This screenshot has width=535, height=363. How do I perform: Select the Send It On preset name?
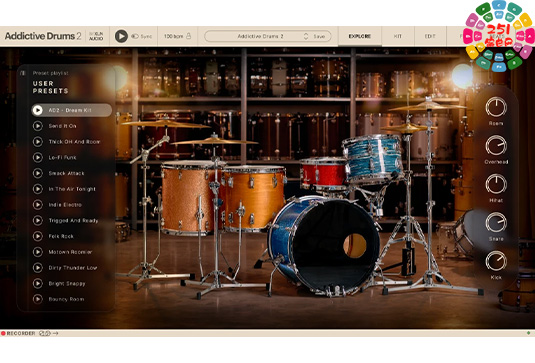(x=62, y=126)
